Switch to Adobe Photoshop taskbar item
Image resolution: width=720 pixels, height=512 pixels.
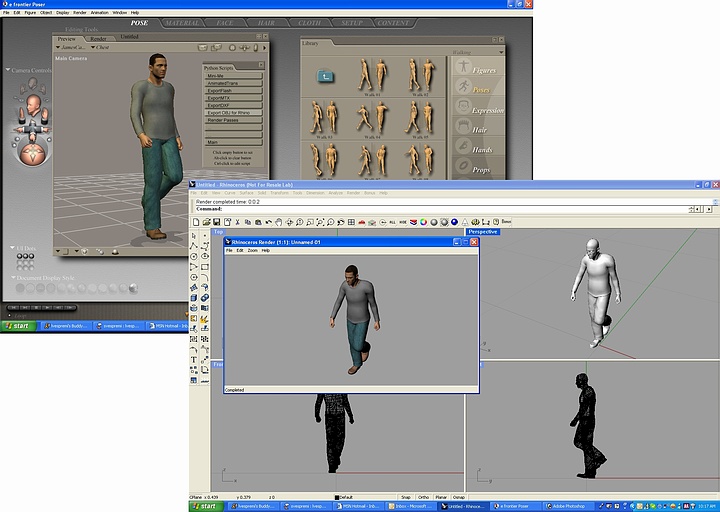coord(568,506)
